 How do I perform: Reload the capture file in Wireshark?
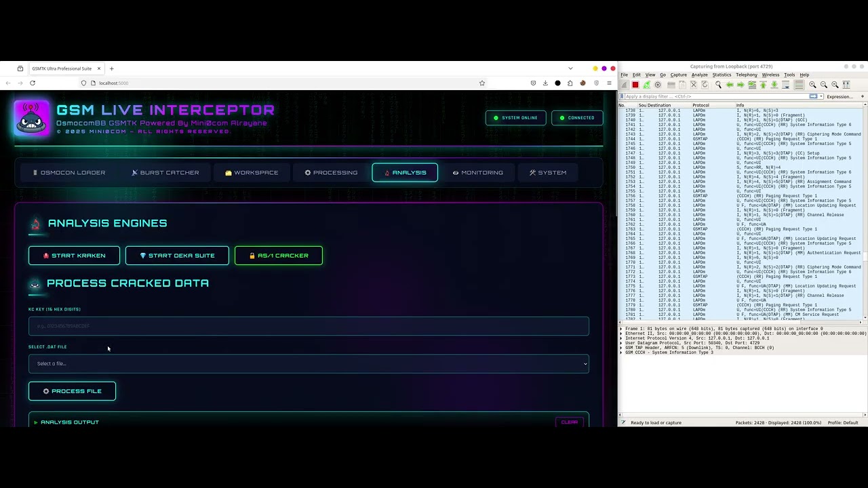[x=705, y=85]
